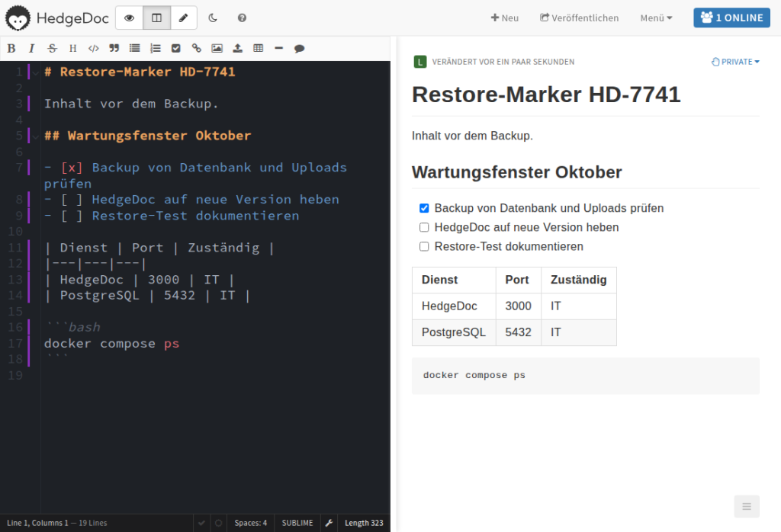Open table of contents button in preview
This screenshot has width=781, height=532.
click(747, 506)
